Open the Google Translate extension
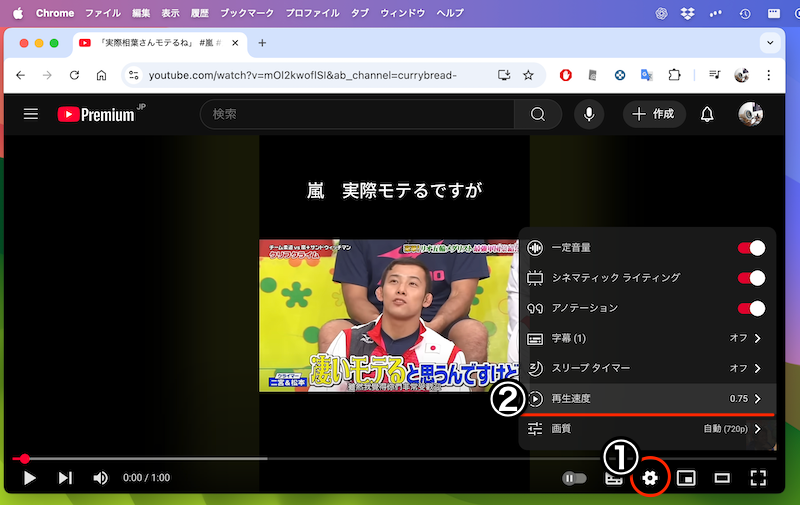This screenshot has width=800, height=505. [x=646, y=75]
